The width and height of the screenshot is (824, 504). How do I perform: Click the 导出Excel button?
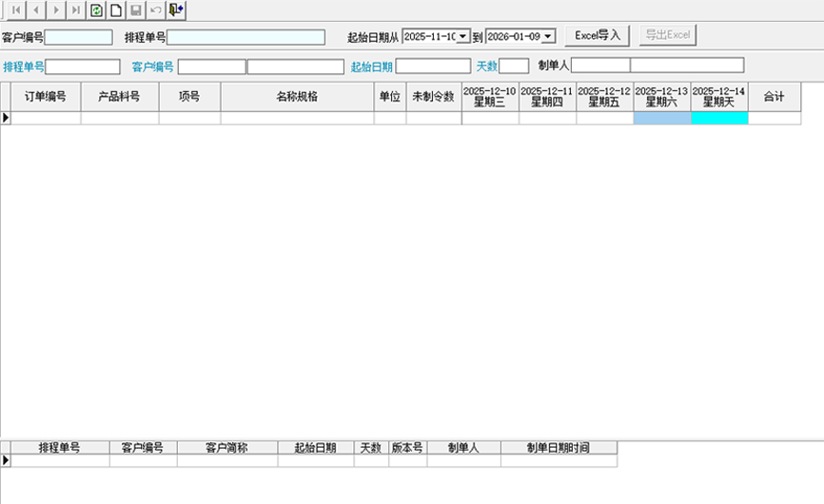coord(668,35)
